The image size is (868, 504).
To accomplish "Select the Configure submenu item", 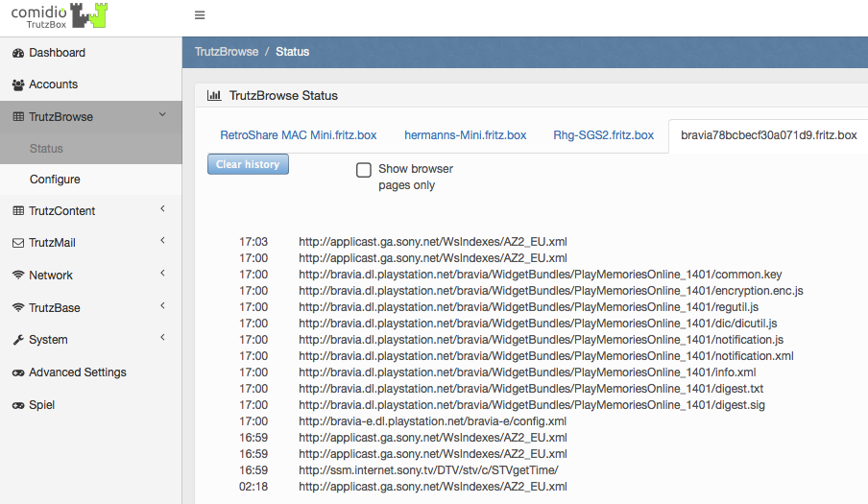I will click(x=91, y=180).
